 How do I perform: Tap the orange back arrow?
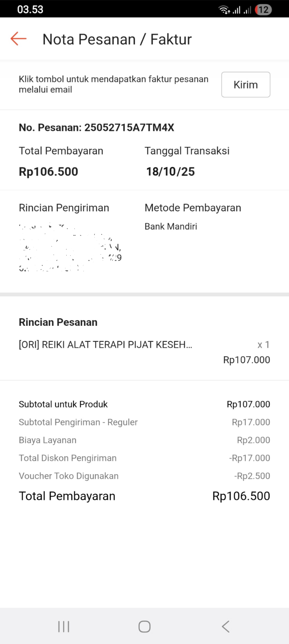[x=18, y=39]
